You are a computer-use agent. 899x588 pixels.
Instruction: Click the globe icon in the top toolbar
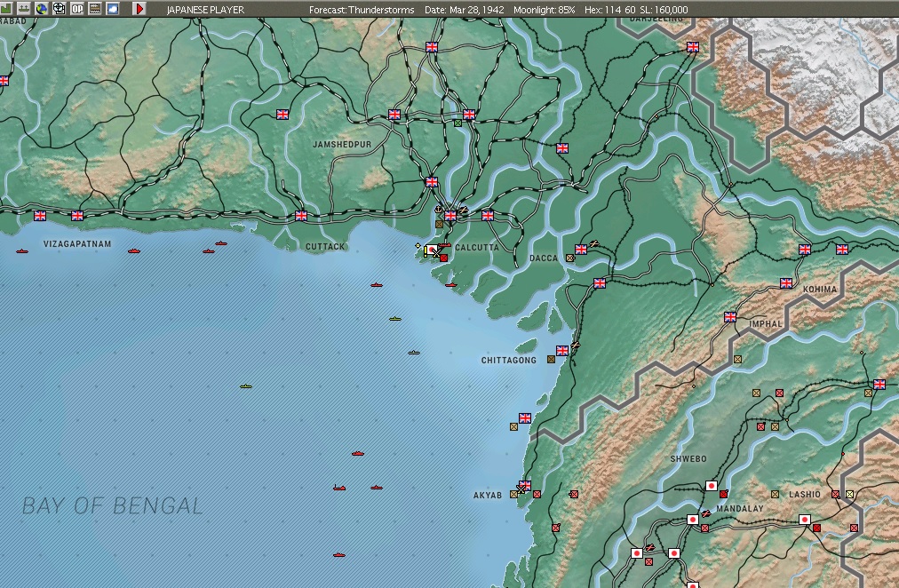(x=41, y=9)
